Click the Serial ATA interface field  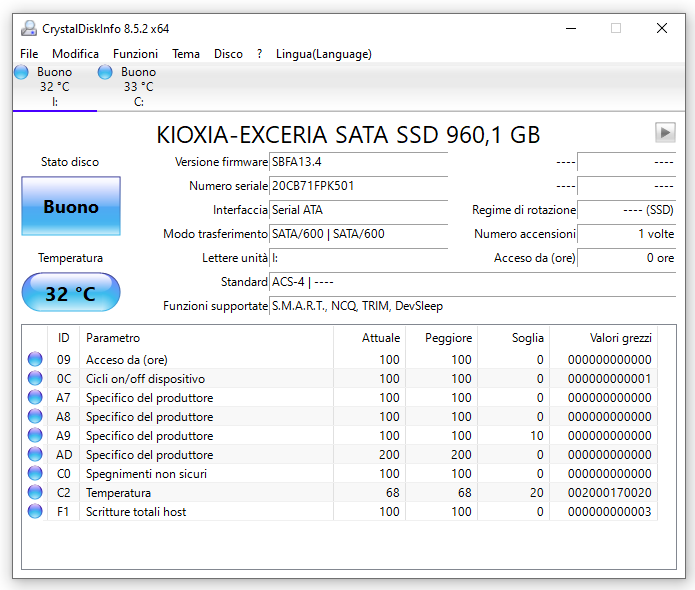(358, 210)
